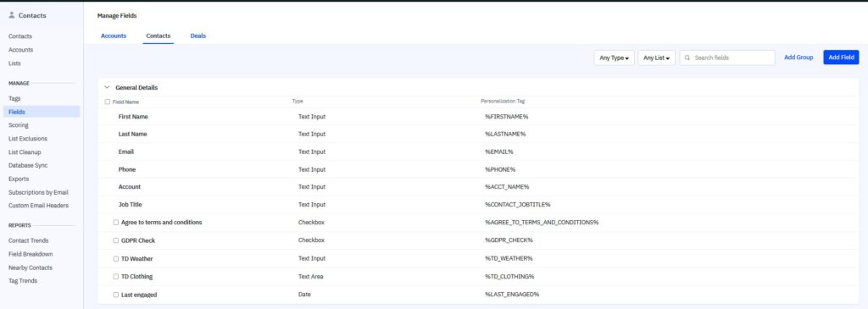Collapse the General Details group chevron
Image resolution: width=868 pixels, height=309 pixels.
click(x=107, y=87)
